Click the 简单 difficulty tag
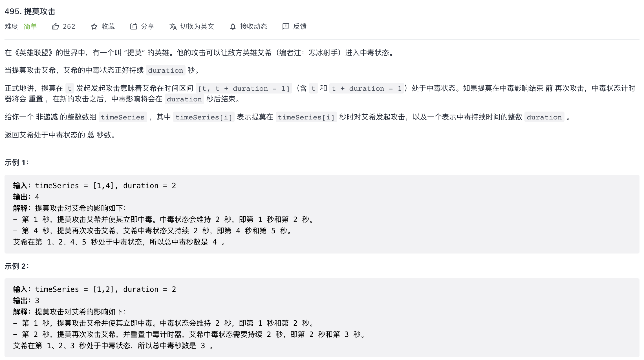The width and height of the screenshot is (644, 360). click(x=30, y=26)
